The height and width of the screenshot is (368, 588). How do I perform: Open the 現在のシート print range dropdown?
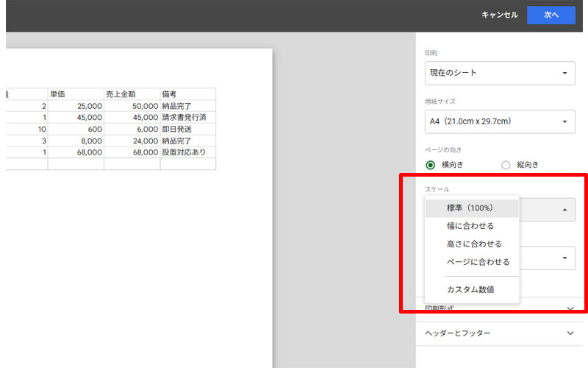tap(500, 73)
